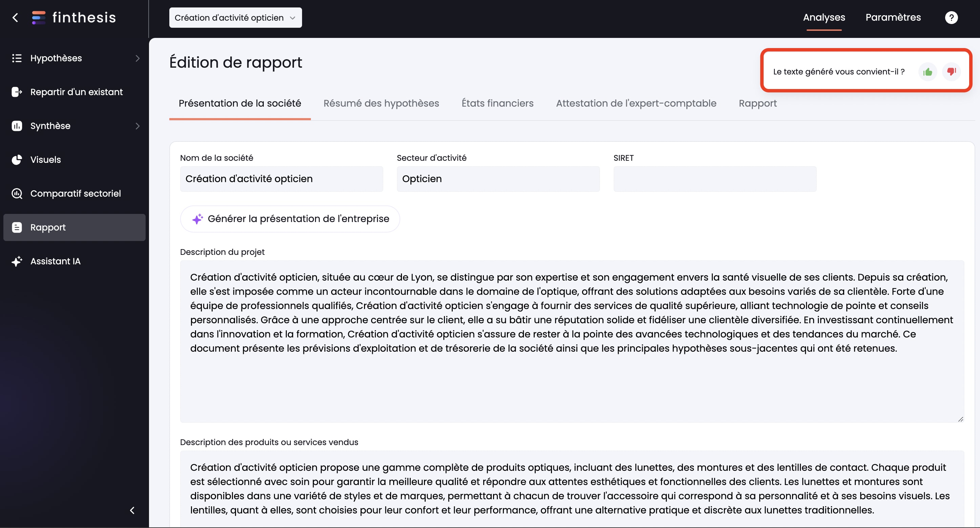Click the thumbs down feedback icon
The width and height of the screenshot is (980, 528).
952,71
